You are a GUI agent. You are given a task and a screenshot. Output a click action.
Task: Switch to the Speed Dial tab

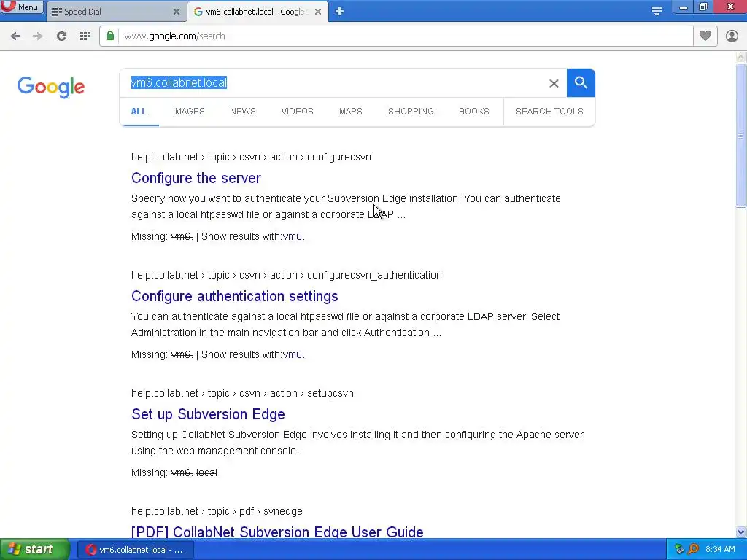[115, 12]
